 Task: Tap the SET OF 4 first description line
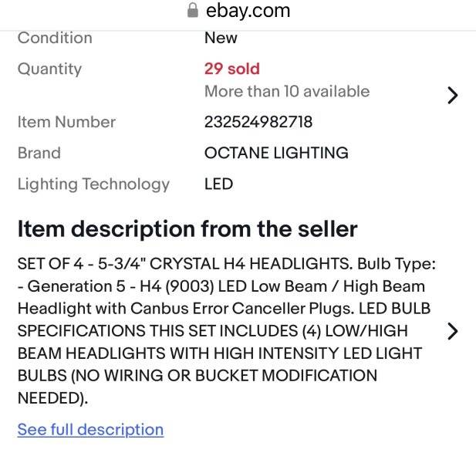tap(227, 264)
